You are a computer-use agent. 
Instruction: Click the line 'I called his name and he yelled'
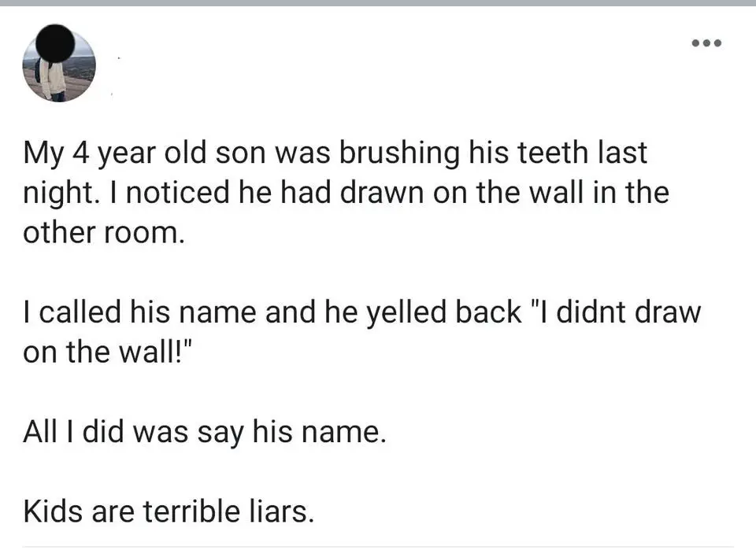[x=361, y=312]
